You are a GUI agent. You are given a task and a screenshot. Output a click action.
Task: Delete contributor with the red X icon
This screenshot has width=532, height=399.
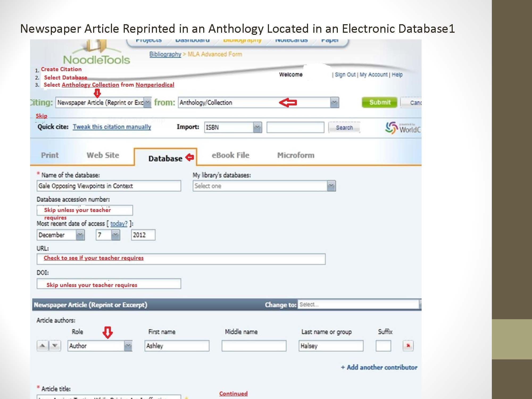408,346
